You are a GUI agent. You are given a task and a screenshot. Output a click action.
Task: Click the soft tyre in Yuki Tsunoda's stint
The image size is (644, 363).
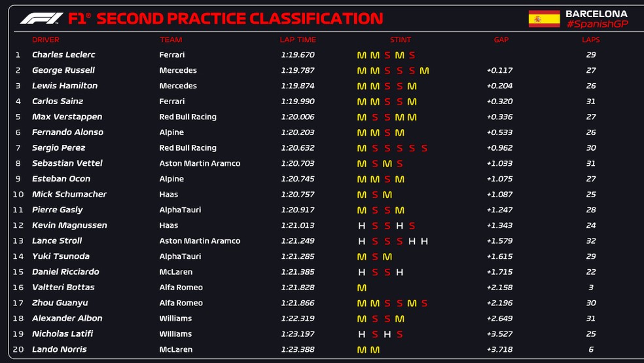point(375,257)
